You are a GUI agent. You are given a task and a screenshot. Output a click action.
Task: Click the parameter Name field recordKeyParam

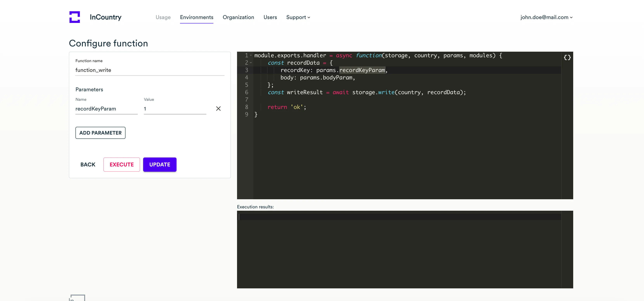click(106, 109)
